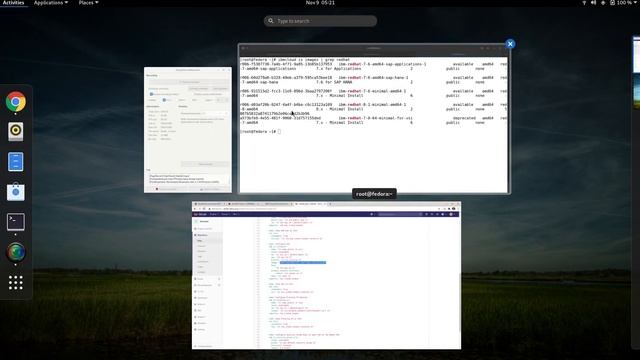
Task: Select the browser window thumbnail
Action: (327, 275)
